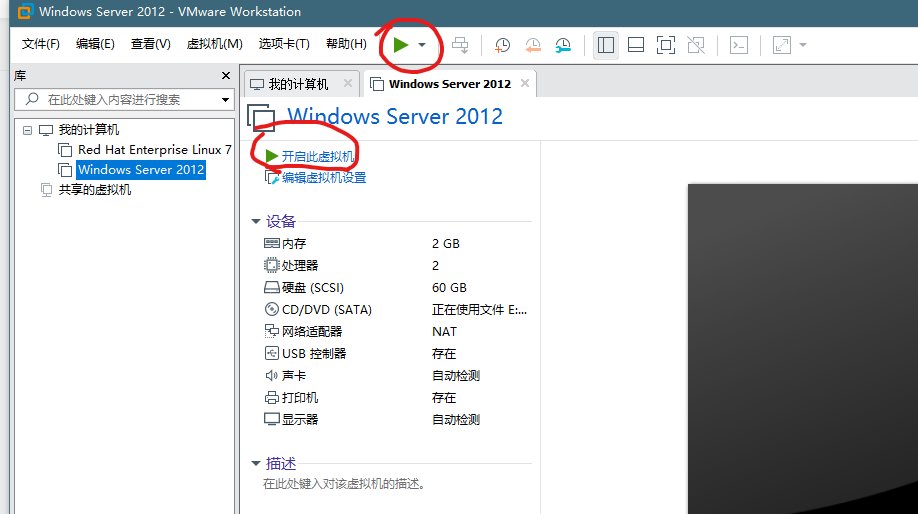The width and height of the screenshot is (918, 514).
Task: Click the 处理器 processor device row
Action: tap(396, 266)
